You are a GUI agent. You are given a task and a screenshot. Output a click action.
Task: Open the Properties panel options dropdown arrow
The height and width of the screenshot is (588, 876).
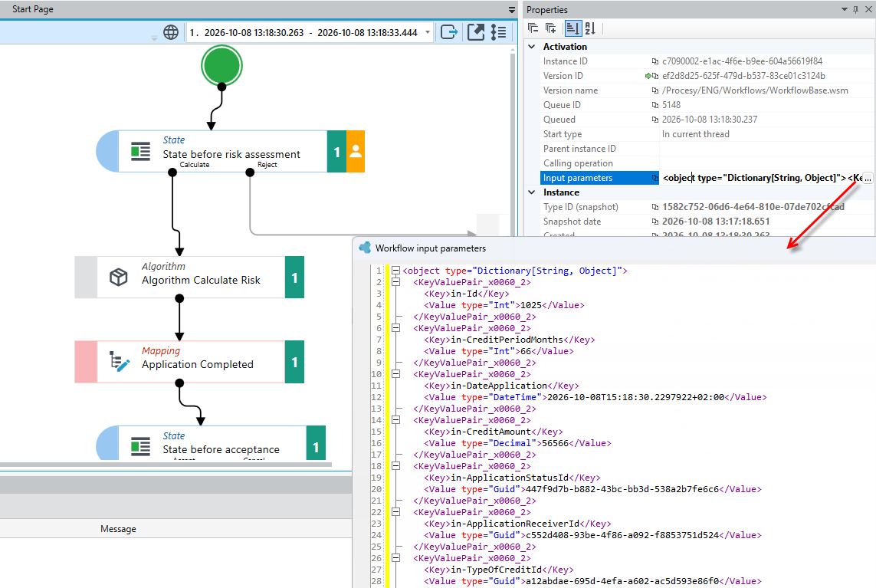point(844,9)
